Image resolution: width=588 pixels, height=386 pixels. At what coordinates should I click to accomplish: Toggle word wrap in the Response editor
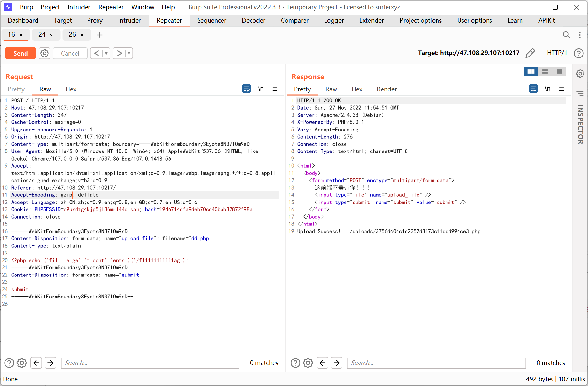tap(533, 89)
